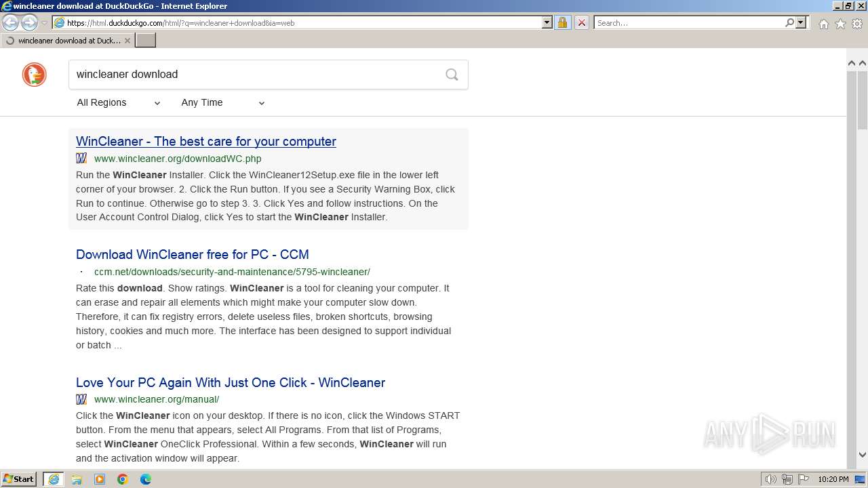
Task: Close the wincleaner download tab
Action: tap(127, 41)
